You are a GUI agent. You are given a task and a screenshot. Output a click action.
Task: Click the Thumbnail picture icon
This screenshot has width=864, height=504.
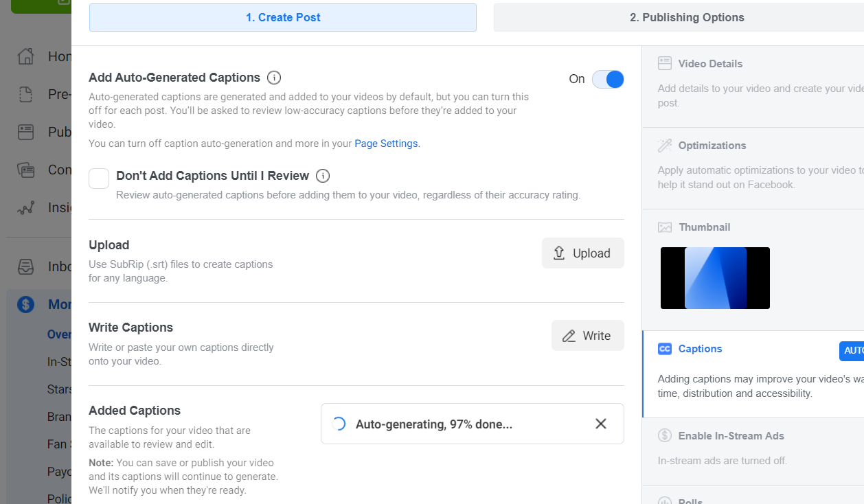pos(665,227)
